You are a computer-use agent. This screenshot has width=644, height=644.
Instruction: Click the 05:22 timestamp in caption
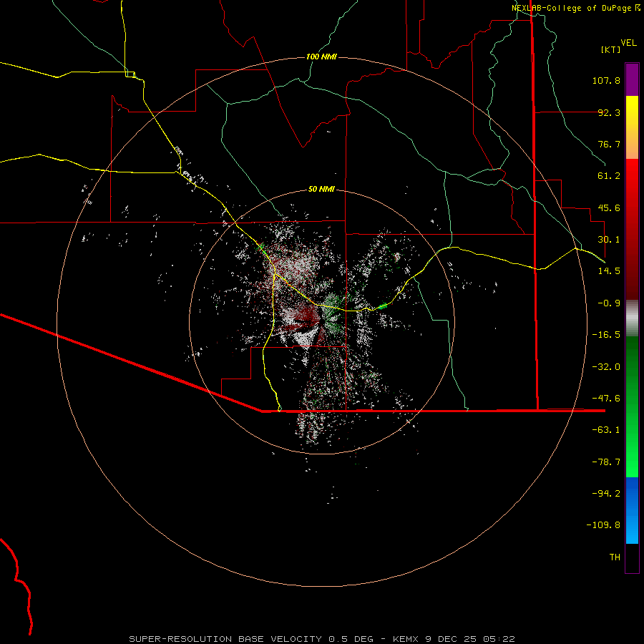point(499,639)
